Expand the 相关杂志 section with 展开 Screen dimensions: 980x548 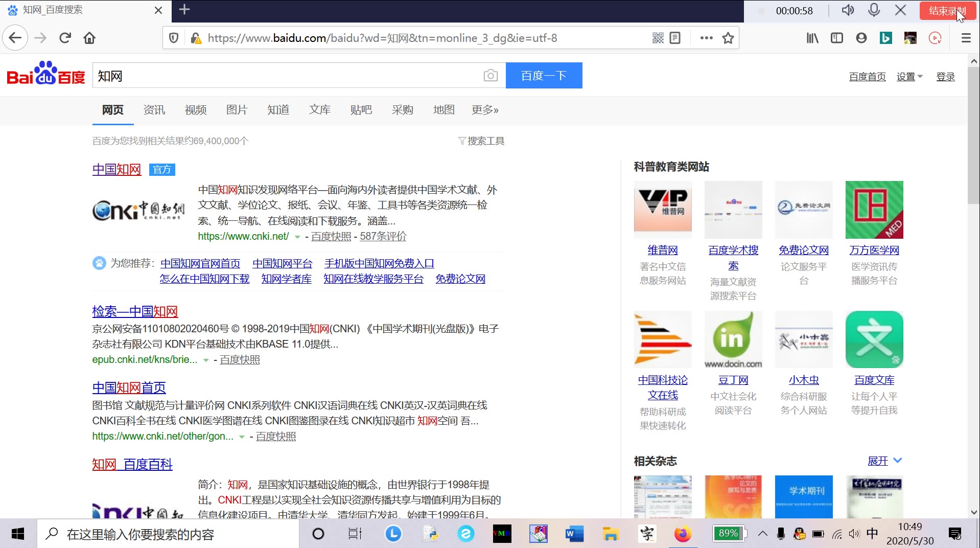click(884, 461)
